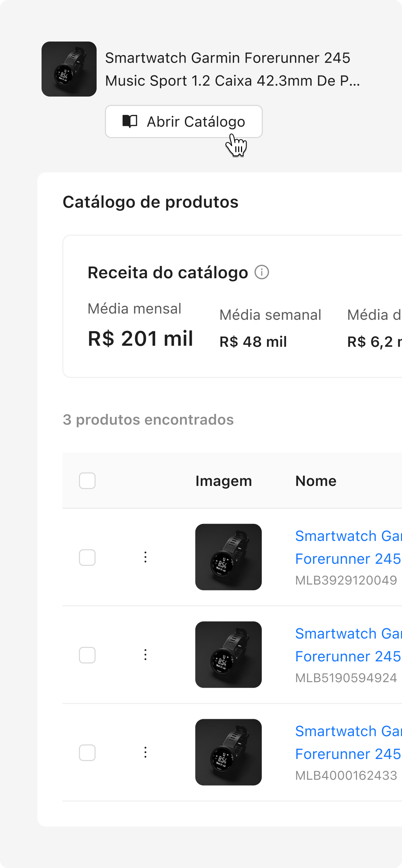The height and width of the screenshot is (868, 402).
Task: Open the product link above MLB4000162433
Action: 348,742
